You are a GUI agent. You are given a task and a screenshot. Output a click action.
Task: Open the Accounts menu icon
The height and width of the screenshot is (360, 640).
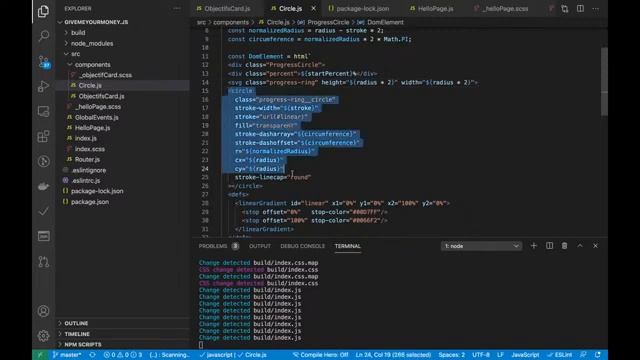[x=43, y=311]
